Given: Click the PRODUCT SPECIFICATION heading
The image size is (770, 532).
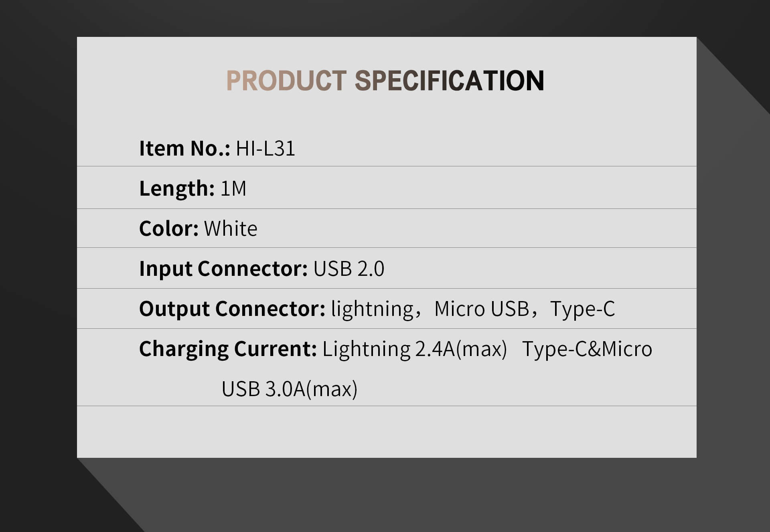Looking at the screenshot, I should 385,81.
